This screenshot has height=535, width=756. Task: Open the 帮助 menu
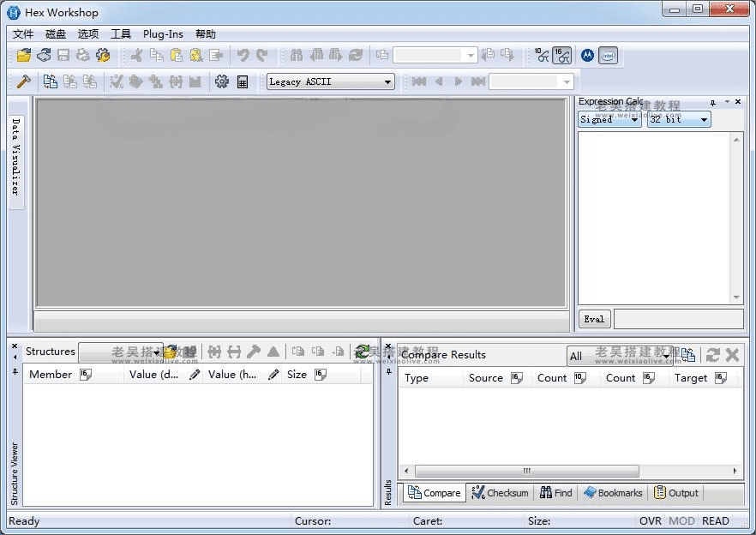[206, 33]
